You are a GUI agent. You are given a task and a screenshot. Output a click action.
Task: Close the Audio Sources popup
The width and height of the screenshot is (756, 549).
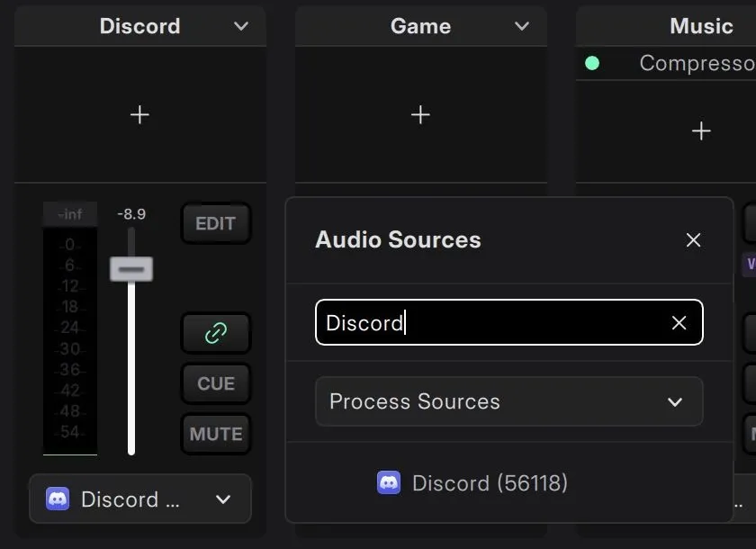pyautogui.click(x=693, y=240)
